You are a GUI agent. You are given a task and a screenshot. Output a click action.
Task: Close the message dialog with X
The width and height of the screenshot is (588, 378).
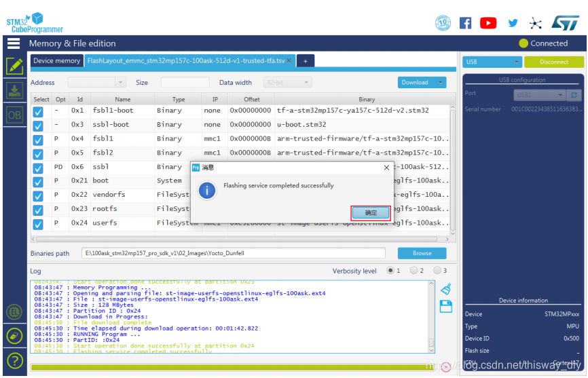pos(386,168)
